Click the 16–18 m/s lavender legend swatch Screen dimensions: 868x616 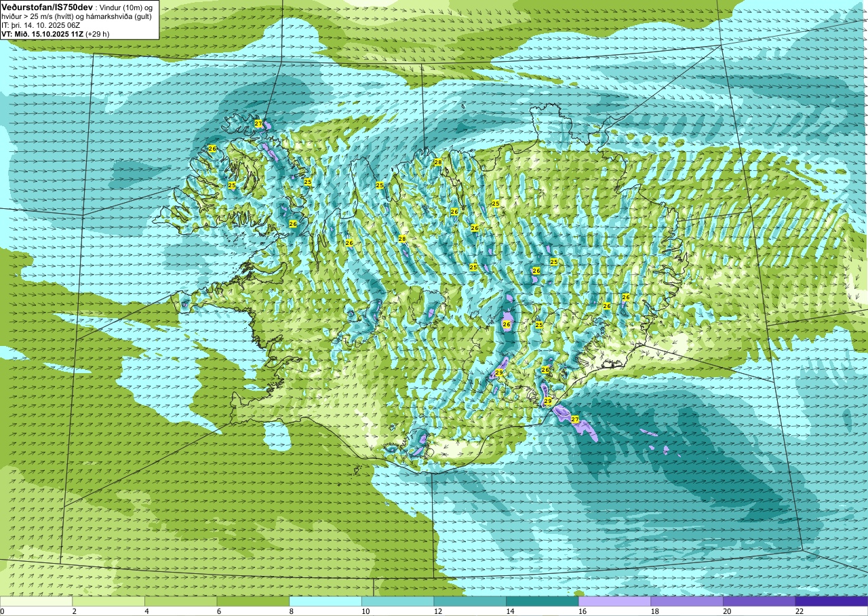point(615,601)
